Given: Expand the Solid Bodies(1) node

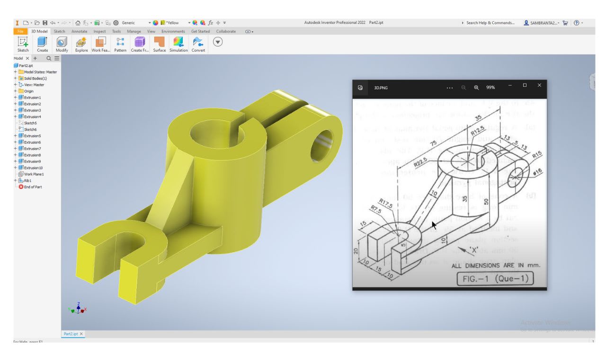Looking at the screenshot, I should [16, 78].
